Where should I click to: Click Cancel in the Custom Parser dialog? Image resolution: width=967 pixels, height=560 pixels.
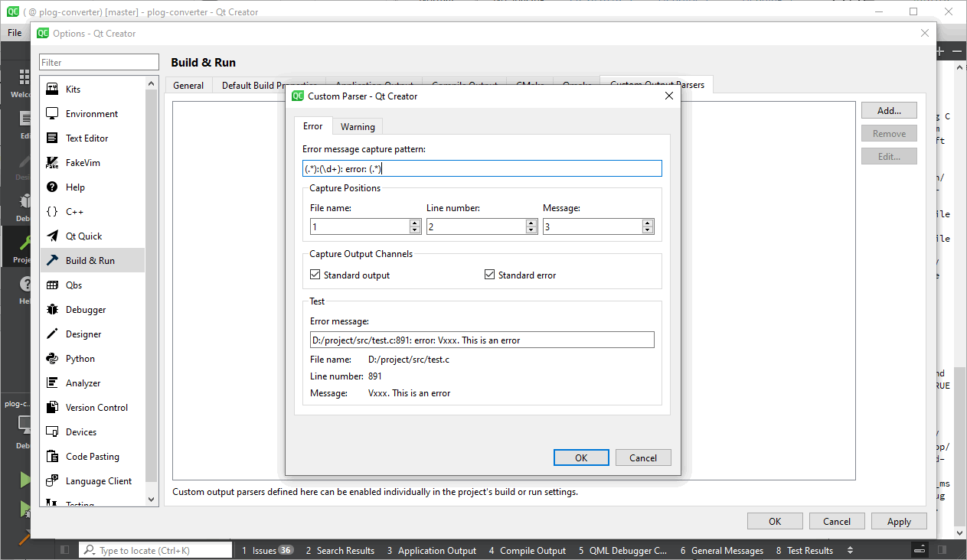[x=643, y=457]
